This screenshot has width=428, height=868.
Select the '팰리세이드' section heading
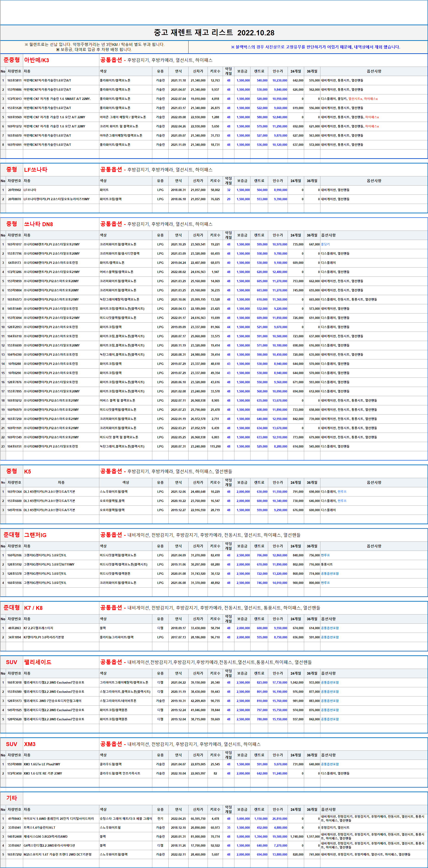point(38,662)
